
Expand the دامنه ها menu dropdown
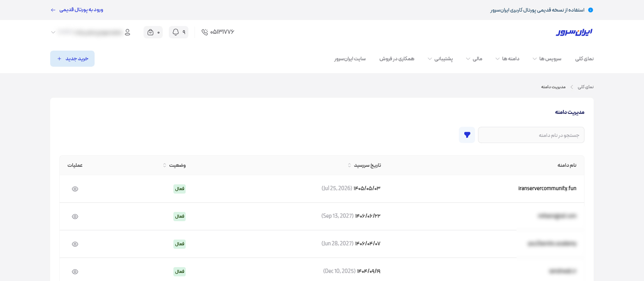pyautogui.click(x=507, y=59)
